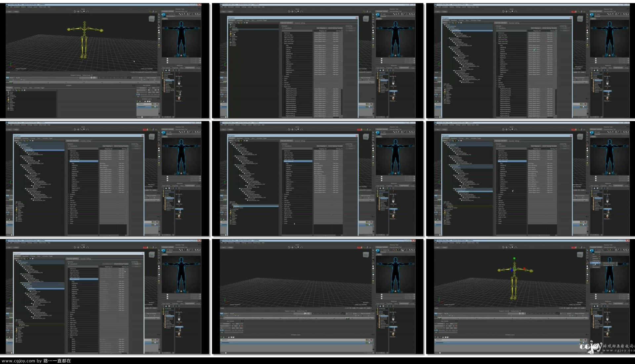Click the view cube in the bottom-center frame's empty viewer

(x=366, y=255)
